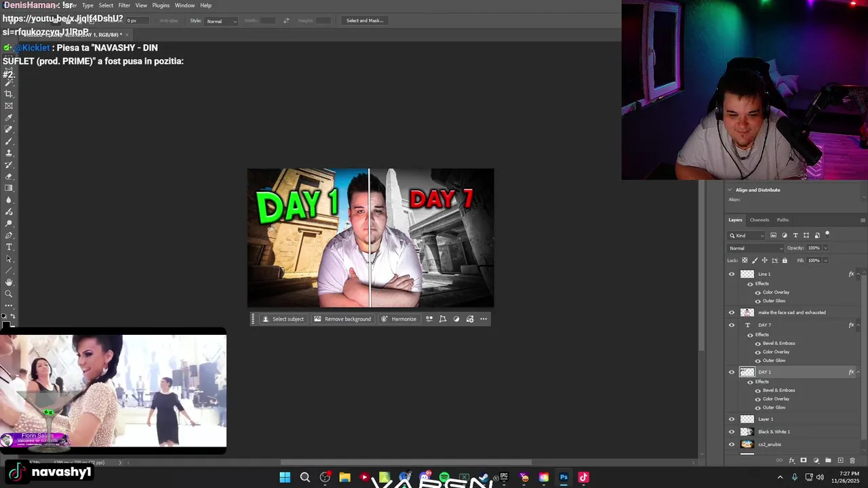Click the Remove background button
Screen dimensions: 868x488
[342, 319]
